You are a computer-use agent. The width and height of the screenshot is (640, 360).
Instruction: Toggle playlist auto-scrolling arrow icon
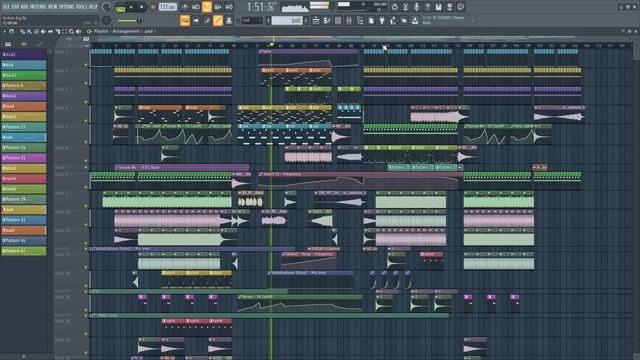[x=196, y=20]
